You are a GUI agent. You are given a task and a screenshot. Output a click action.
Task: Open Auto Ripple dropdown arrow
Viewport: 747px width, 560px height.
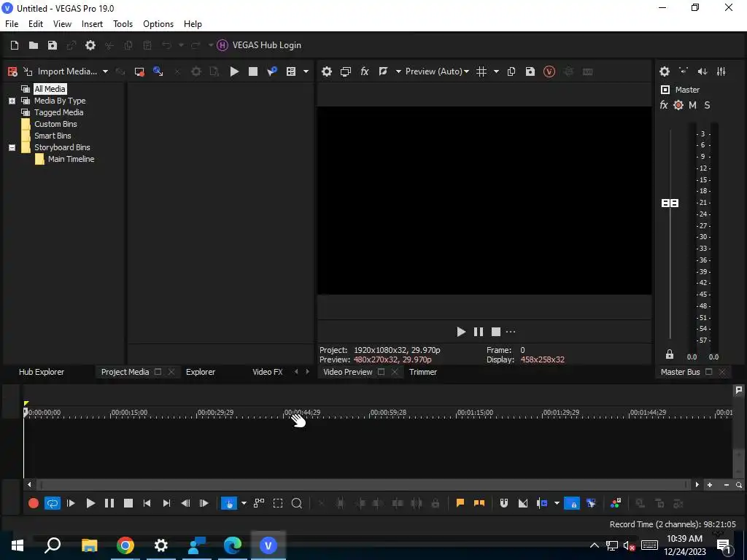557,503
